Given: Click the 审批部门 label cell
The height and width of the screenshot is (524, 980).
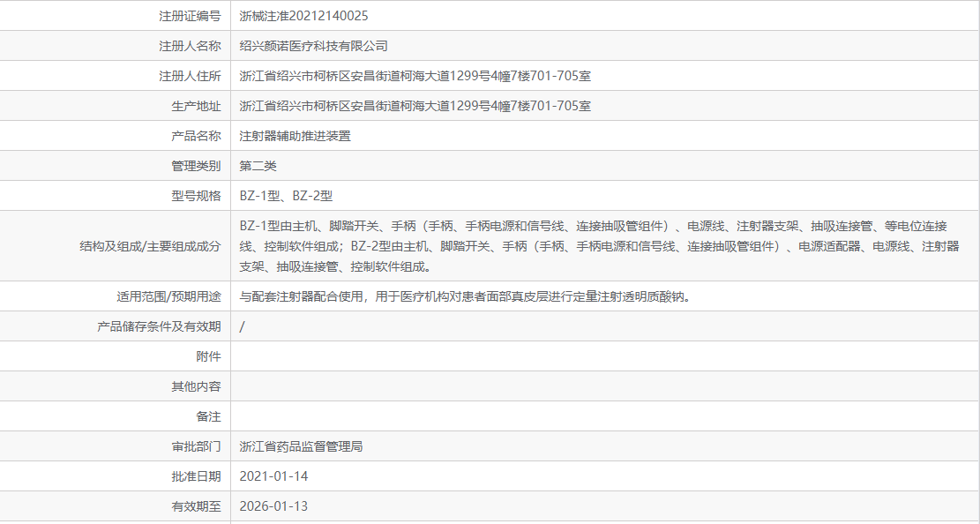Looking at the screenshot, I should [198, 445].
